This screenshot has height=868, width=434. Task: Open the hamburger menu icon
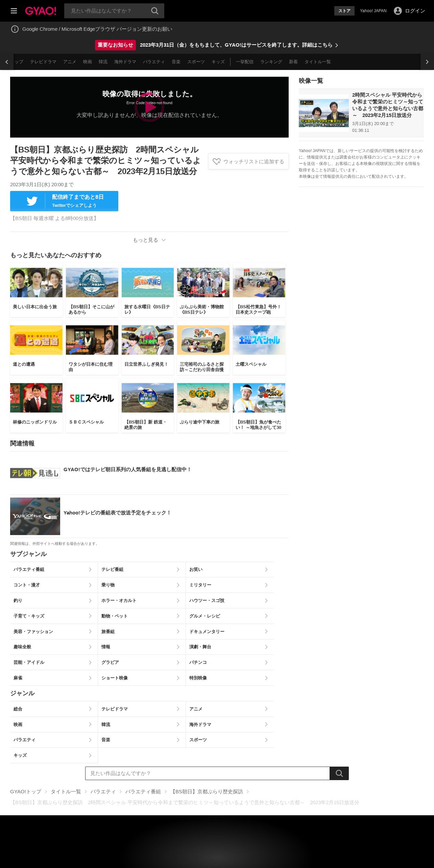[14, 11]
